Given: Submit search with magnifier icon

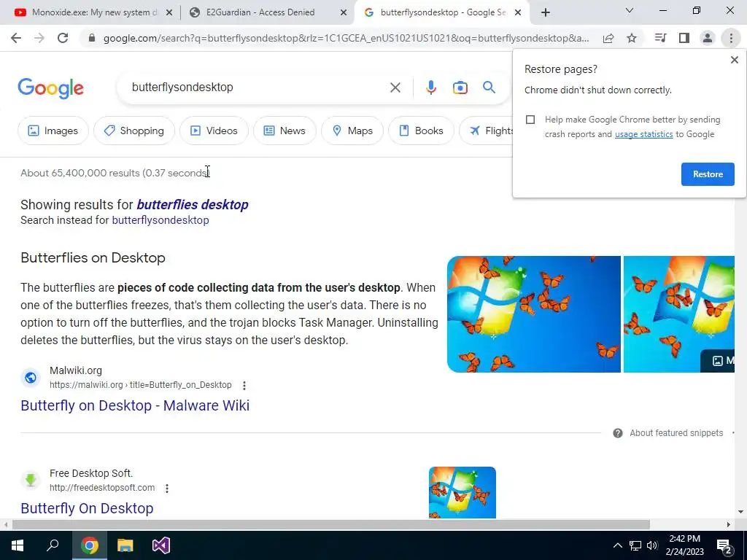Looking at the screenshot, I should point(489,87).
